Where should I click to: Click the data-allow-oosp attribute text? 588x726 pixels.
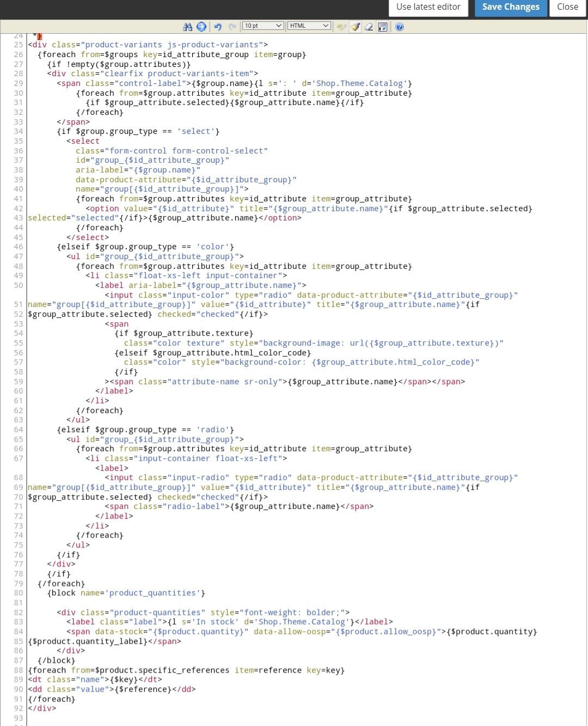pos(347,631)
